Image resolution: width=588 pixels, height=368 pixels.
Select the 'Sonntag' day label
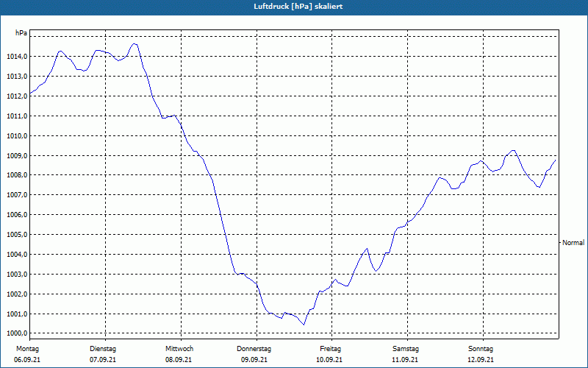pos(481,349)
